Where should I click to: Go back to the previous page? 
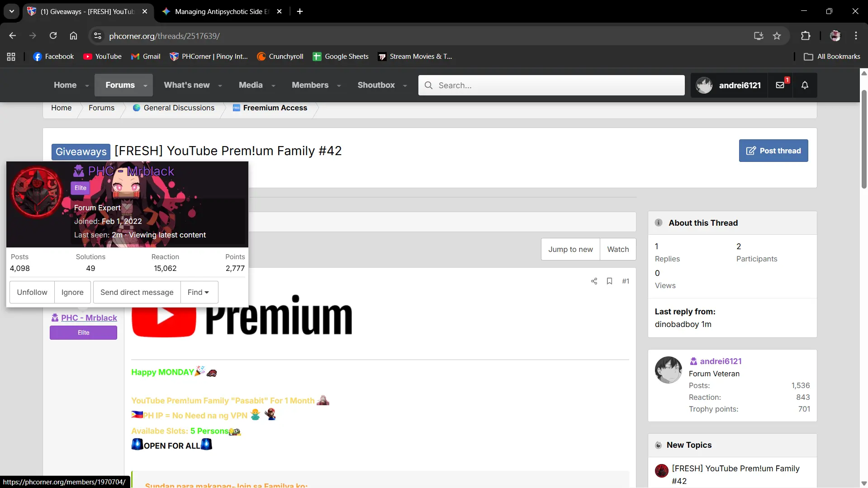pos(12,36)
